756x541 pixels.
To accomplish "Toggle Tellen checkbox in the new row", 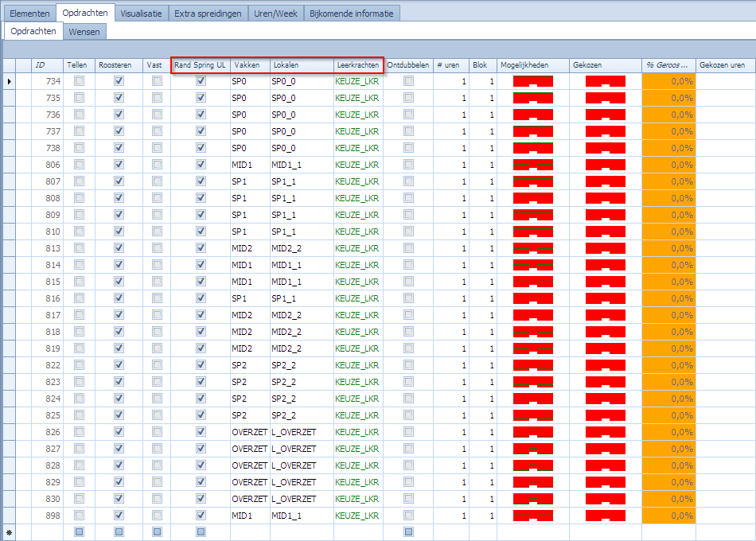I will (x=79, y=531).
